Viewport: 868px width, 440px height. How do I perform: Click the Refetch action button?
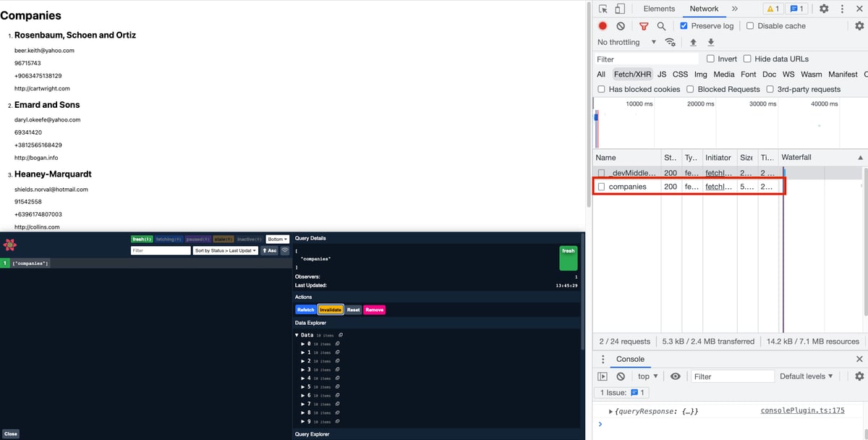pyautogui.click(x=305, y=310)
